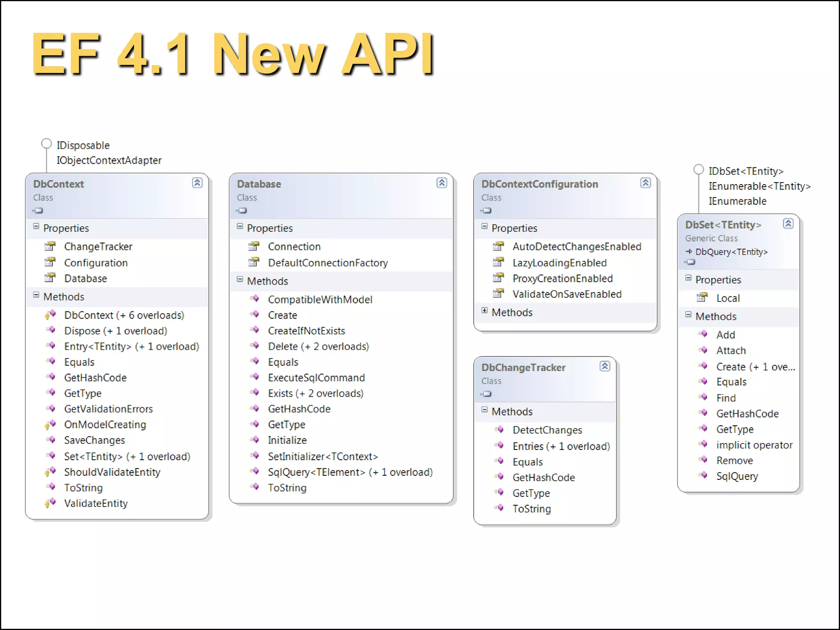The image size is (840, 630).
Task: Collapse Properties section in Database class
Action: pyautogui.click(x=240, y=226)
